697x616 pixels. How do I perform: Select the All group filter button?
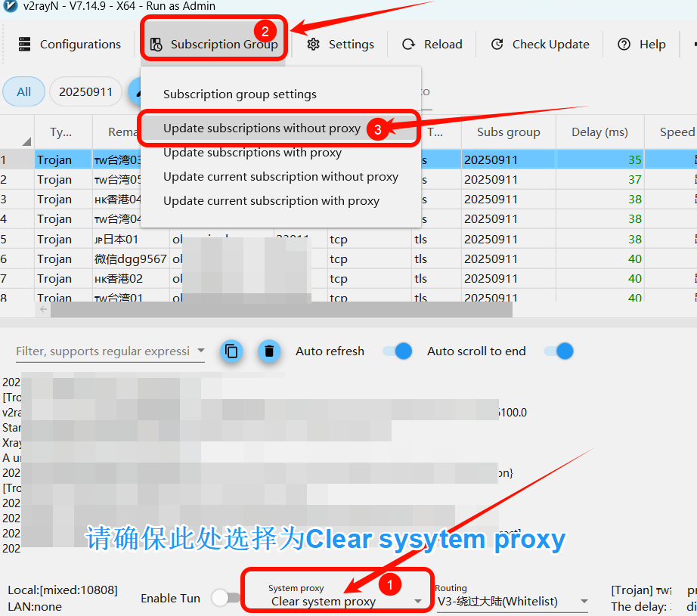pos(24,92)
